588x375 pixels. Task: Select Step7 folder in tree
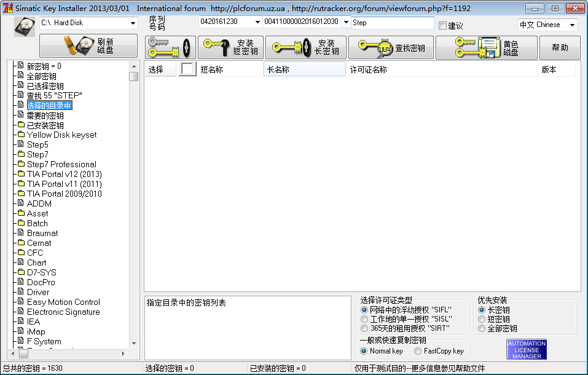37,154
